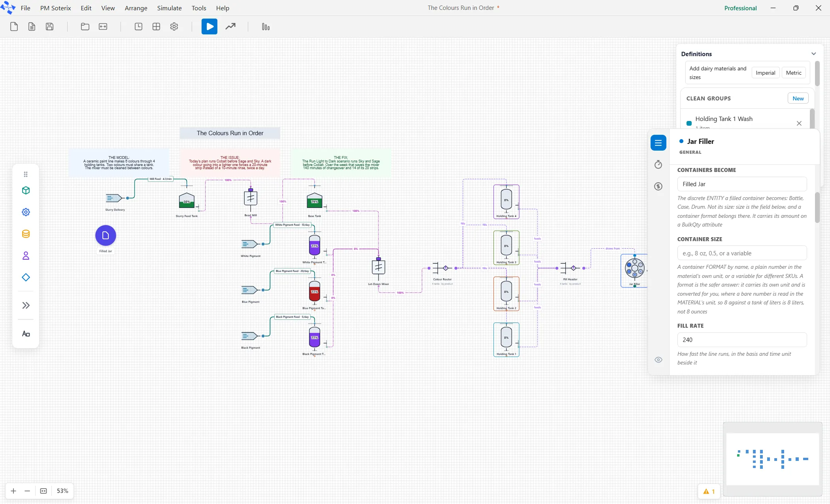Select the yellow database stack sidebar icon
Screen dimensions: 830x504
[26, 234]
